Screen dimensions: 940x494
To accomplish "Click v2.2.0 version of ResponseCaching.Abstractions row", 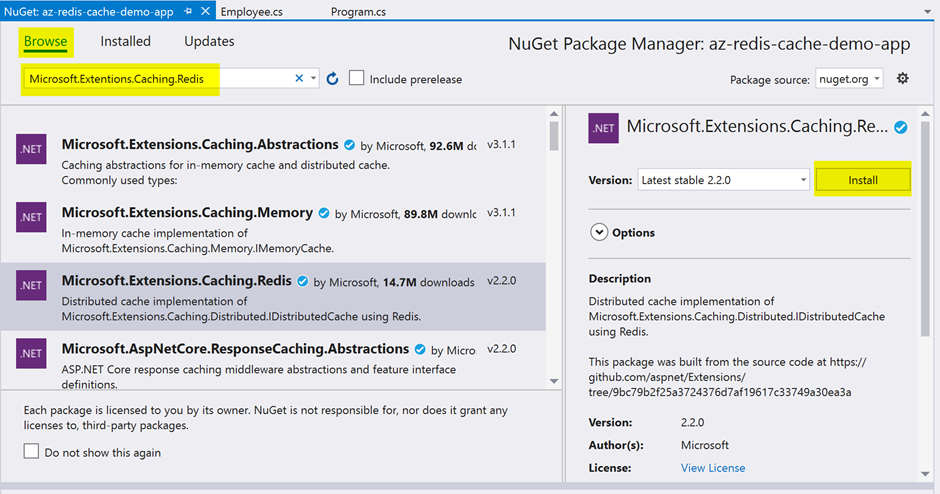I will [501, 348].
